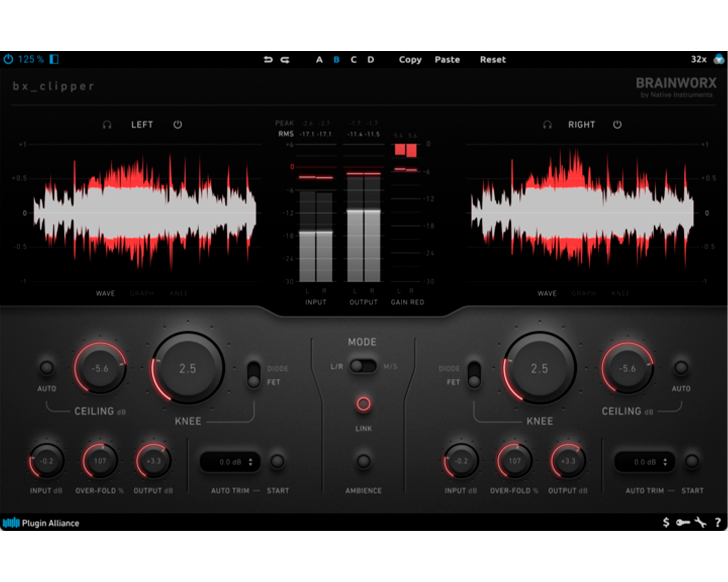
Task: Click the GAIN RED meter
Action: tap(405, 213)
